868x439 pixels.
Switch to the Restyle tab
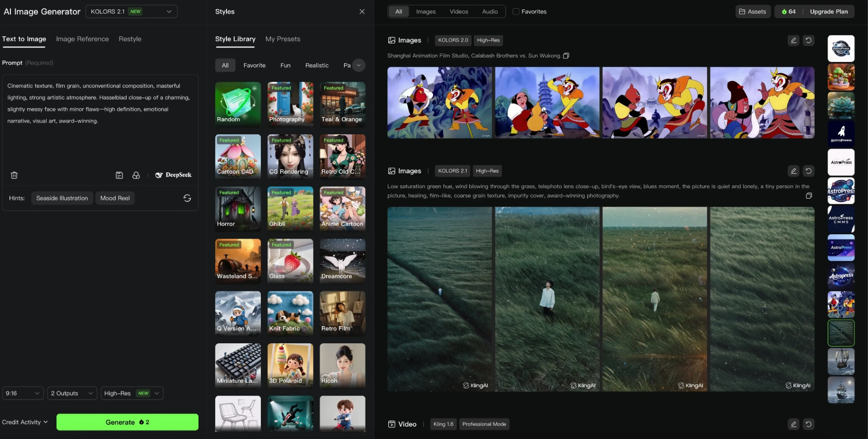(x=130, y=39)
